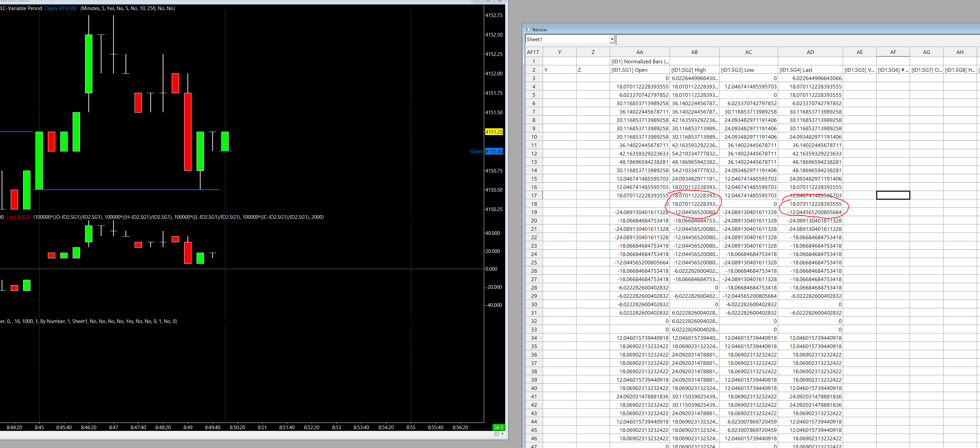The image size is (980, 448).
Task: Click the [ID1.SG2] High header cell
Action: tap(694, 70)
